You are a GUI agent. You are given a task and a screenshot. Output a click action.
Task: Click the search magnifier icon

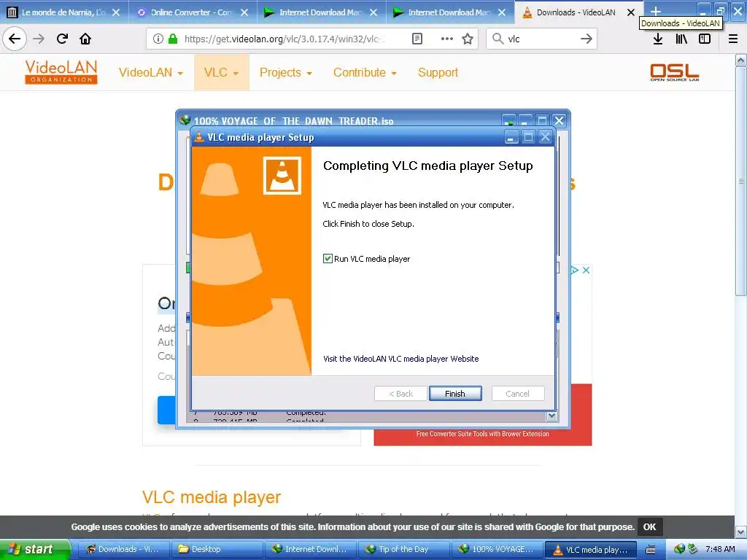498,39
